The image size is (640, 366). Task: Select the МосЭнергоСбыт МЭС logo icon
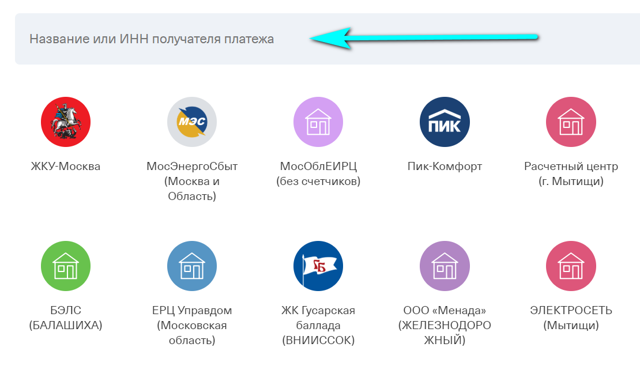(192, 122)
